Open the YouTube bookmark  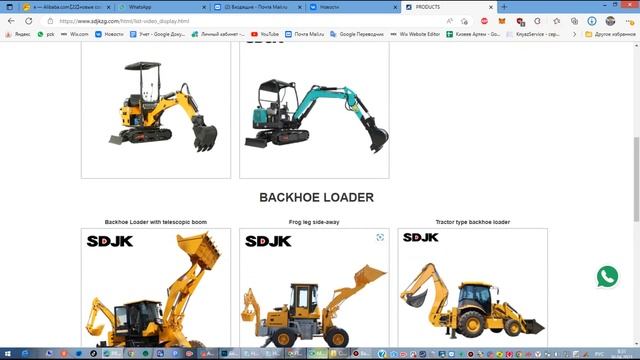point(265,34)
